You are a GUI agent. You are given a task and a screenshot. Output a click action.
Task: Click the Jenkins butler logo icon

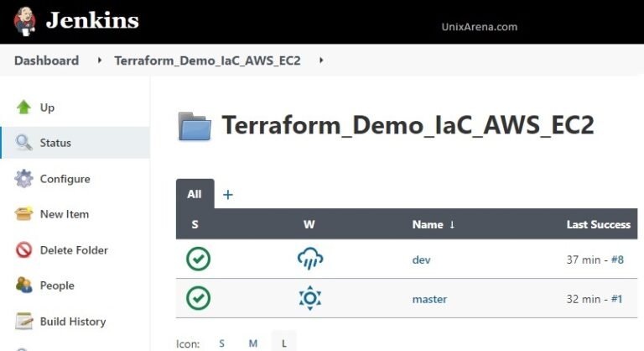click(x=25, y=22)
